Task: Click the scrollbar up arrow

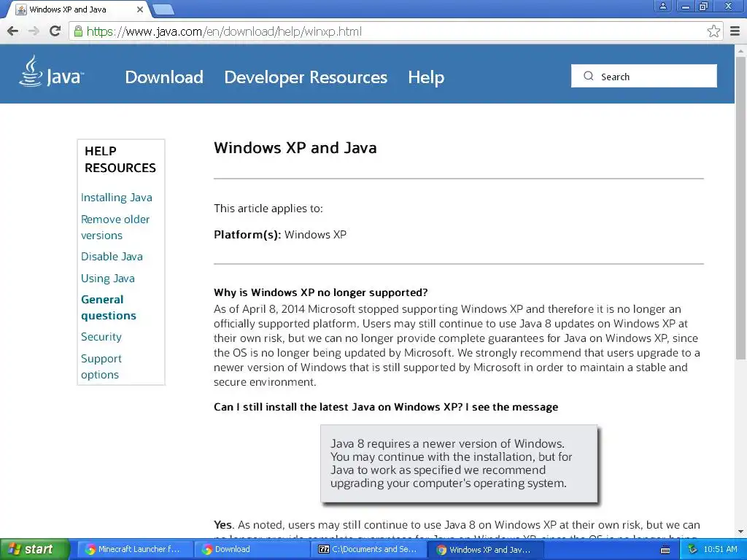Action: pos(741,50)
